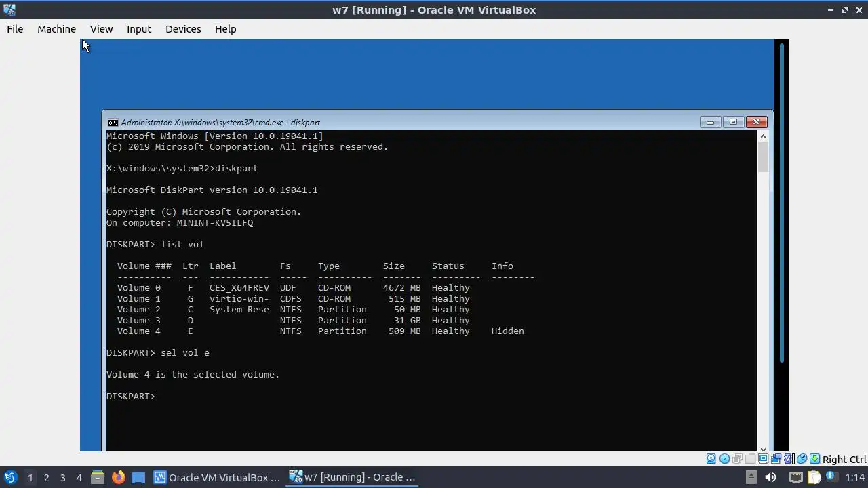Open the application launcher bird icon
868x488 pixels.
10,477
